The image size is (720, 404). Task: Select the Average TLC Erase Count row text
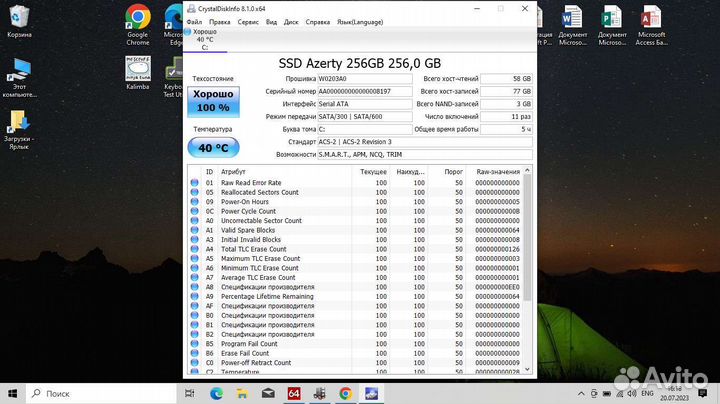pos(258,278)
